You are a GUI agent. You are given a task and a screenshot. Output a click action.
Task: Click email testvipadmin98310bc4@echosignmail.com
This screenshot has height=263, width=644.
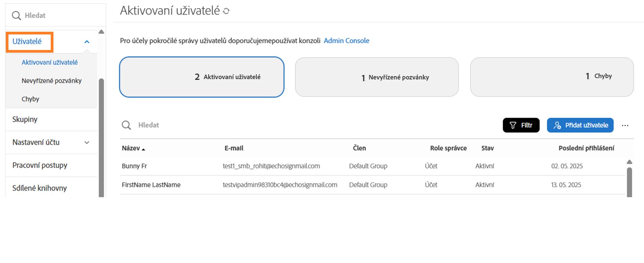(x=280, y=185)
